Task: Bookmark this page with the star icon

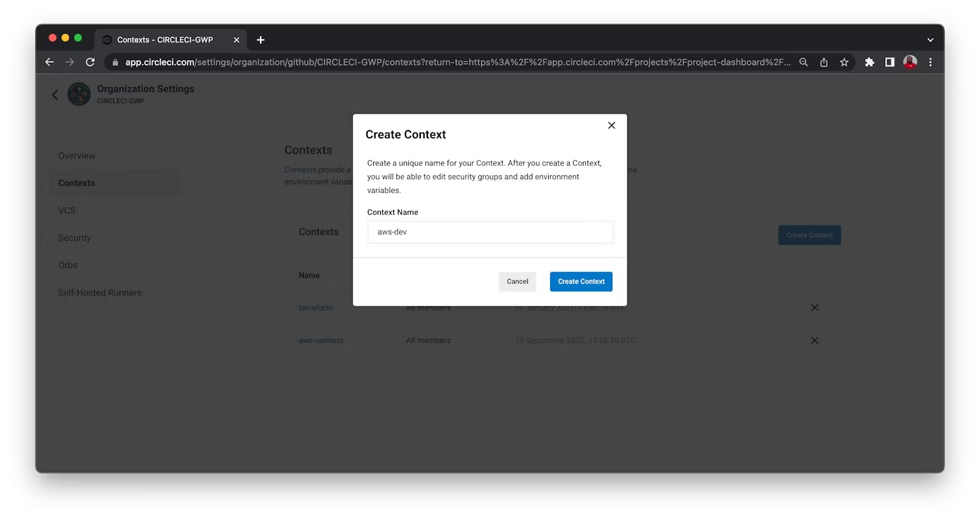Action: click(844, 62)
